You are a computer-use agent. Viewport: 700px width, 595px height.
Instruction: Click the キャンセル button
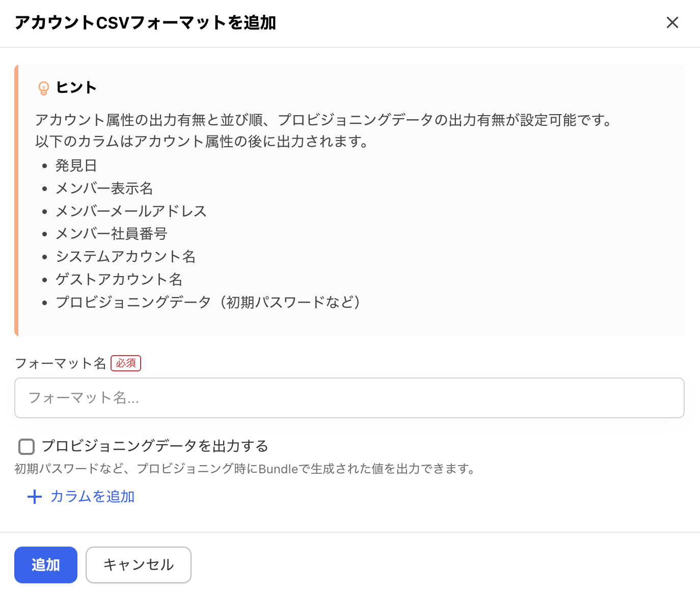pyautogui.click(x=138, y=564)
